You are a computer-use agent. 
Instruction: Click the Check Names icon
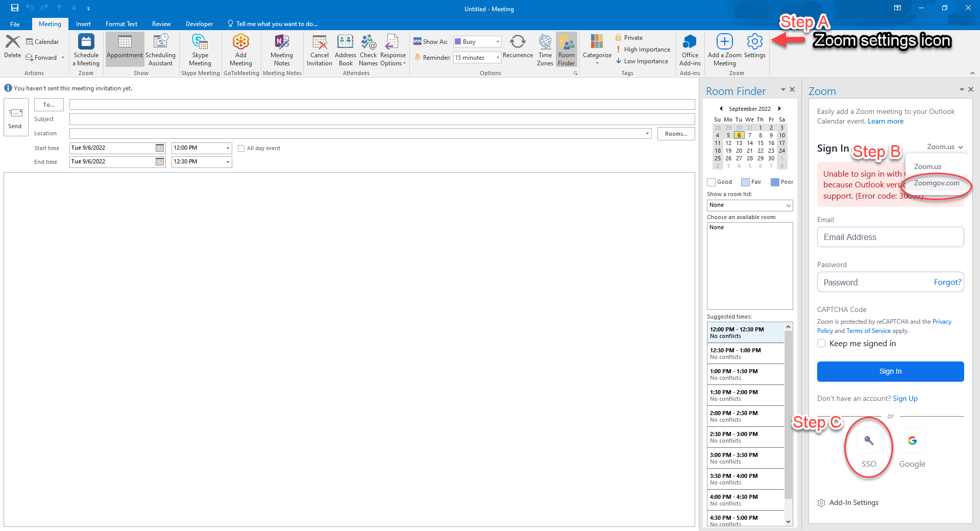click(x=368, y=42)
